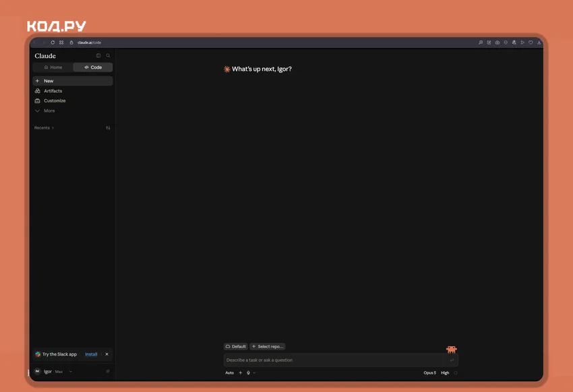Open search via the magnifier in sidebar header
Viewport: 573px width, 392px height.
coord(108,55)
